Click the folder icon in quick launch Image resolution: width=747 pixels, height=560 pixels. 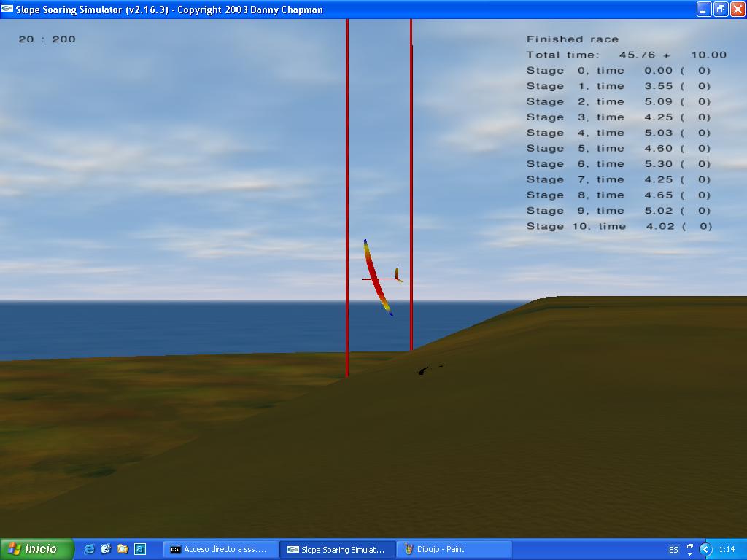tap(123, 549)
